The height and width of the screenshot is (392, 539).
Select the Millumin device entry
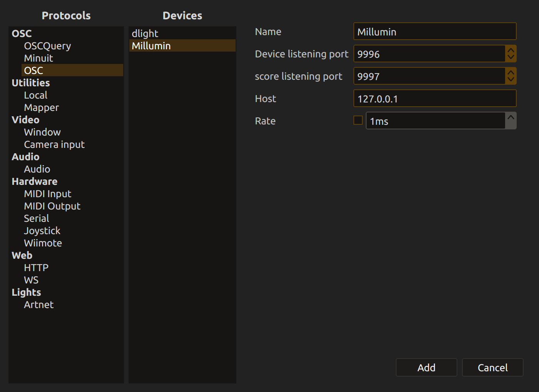point(151,46)
